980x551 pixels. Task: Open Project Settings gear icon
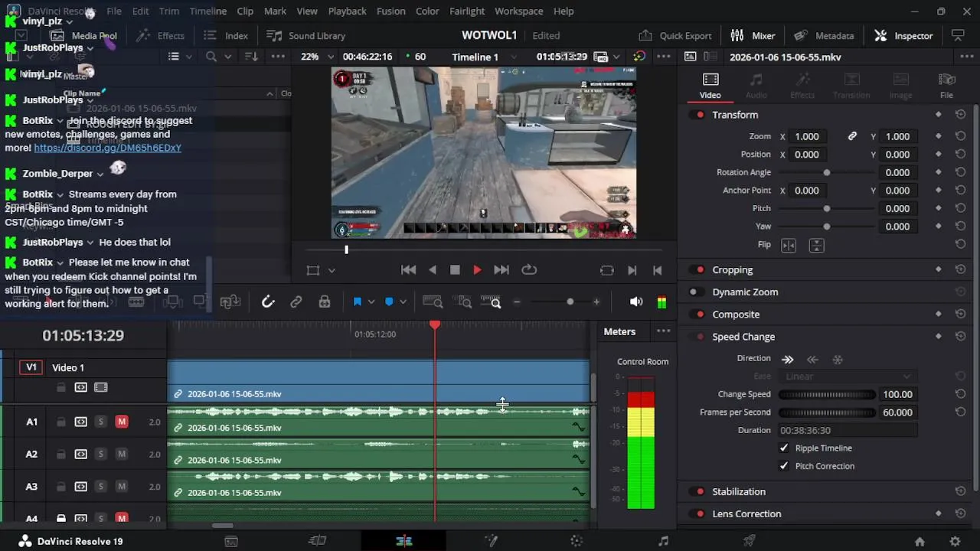click(x=955, y=541)
